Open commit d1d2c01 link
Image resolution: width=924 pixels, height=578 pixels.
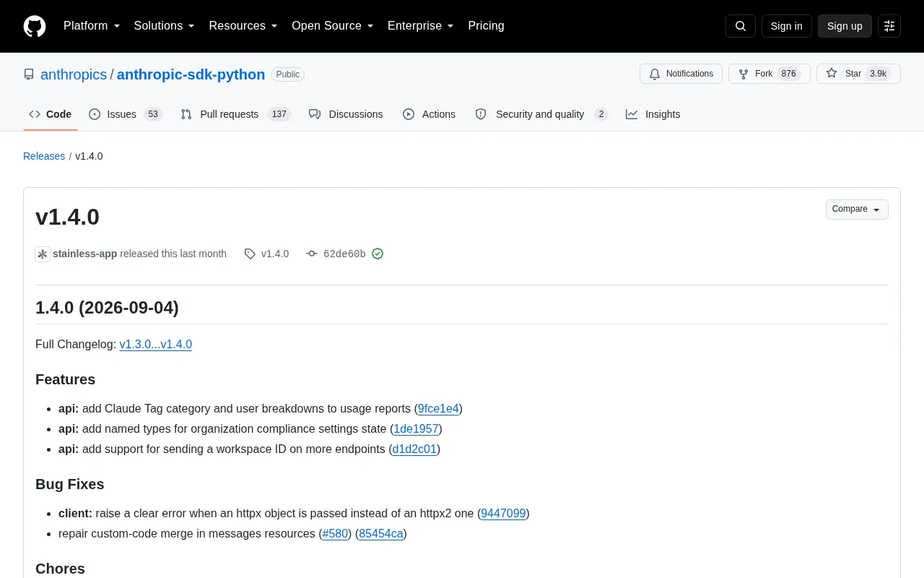(414, 449)
